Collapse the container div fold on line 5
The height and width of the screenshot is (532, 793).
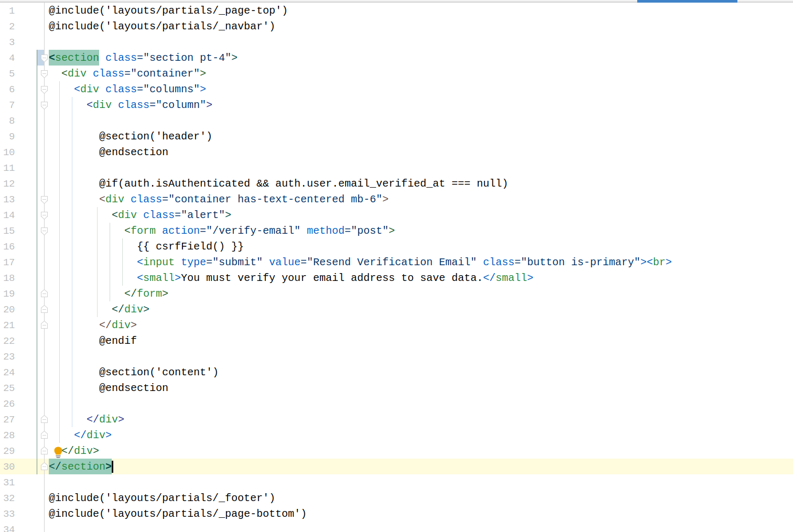[x=44, y=73]
